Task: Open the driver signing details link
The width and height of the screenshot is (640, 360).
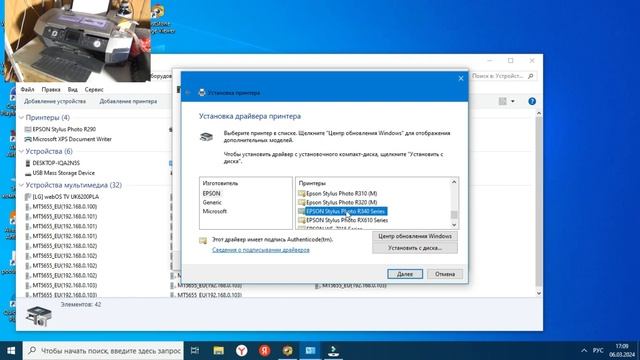Action: tap(261, 250)
